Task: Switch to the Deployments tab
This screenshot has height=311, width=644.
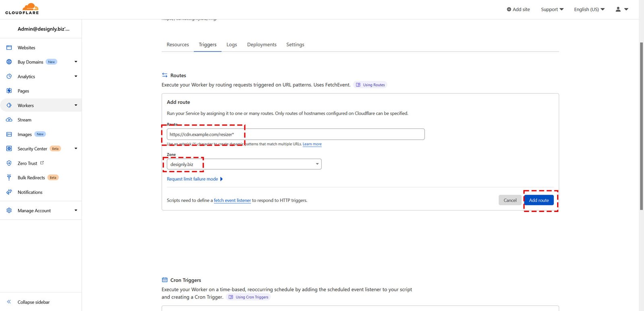Action: point(262,45)
